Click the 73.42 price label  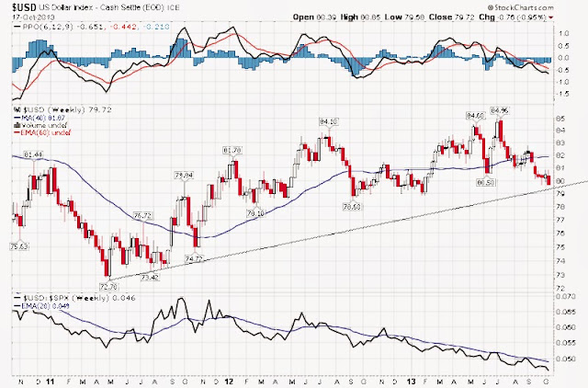coord(150,278)
